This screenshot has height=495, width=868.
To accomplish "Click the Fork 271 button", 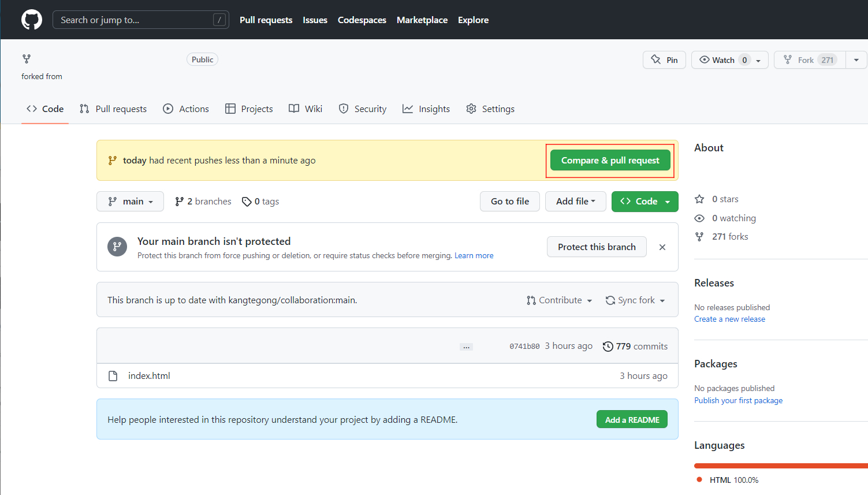I will pos(810,60).
